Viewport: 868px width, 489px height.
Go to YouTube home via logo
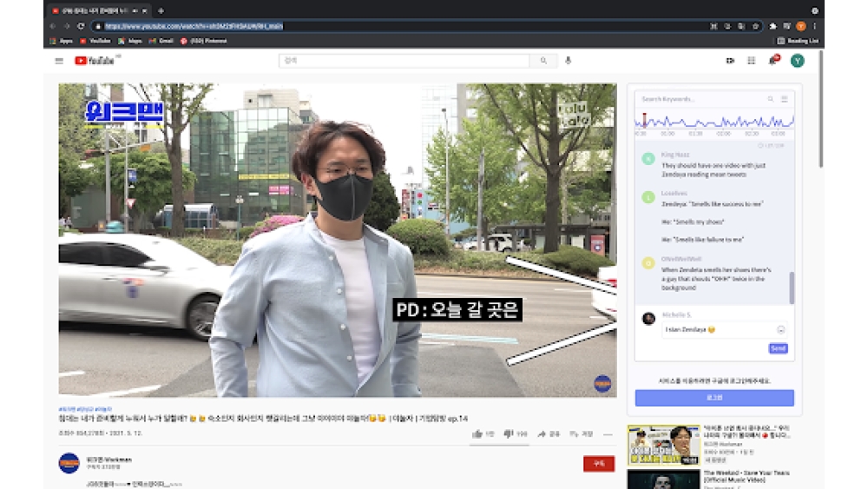pos(95,61)
